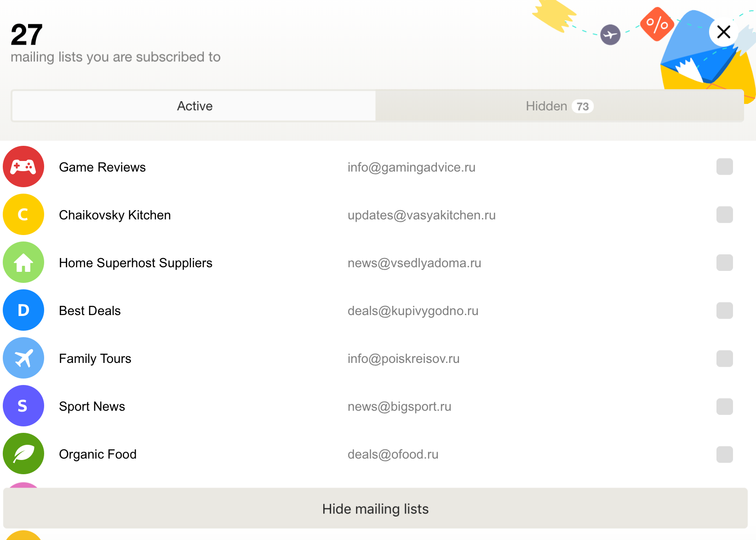Switch to the Active tab
Screen dimensions: 756x540
pos(194,106)
